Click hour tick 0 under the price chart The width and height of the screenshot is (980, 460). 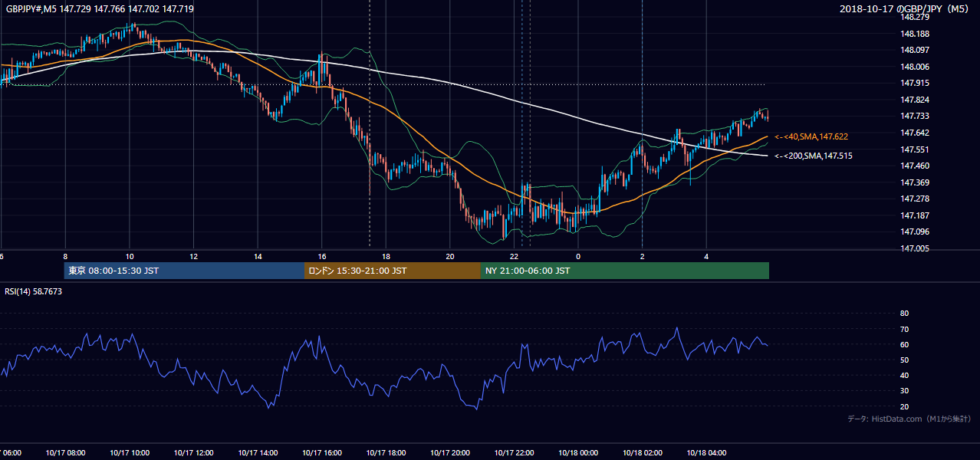point(578,257)
